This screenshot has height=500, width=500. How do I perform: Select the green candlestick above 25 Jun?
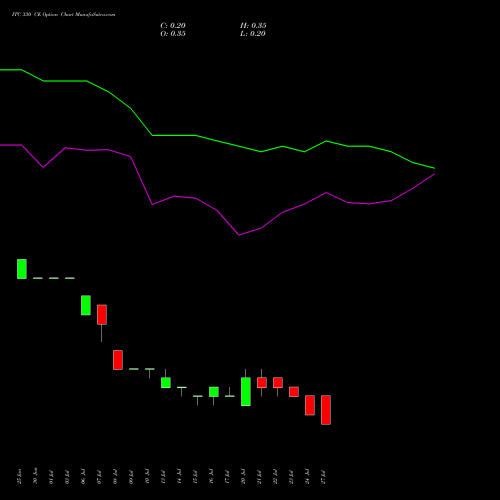(x=22, y=269)
